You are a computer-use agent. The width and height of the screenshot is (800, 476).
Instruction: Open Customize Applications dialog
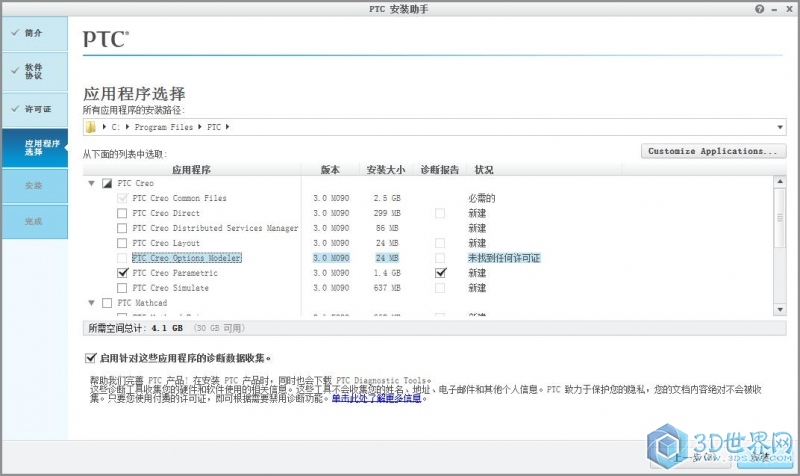click(x=713, y=151)
